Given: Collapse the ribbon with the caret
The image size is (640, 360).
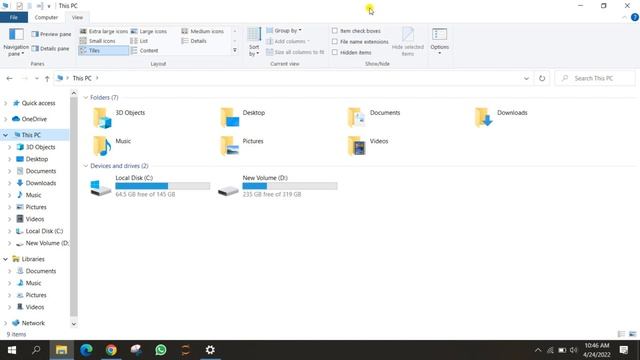Looking at the screenshot, I should 624,17.
